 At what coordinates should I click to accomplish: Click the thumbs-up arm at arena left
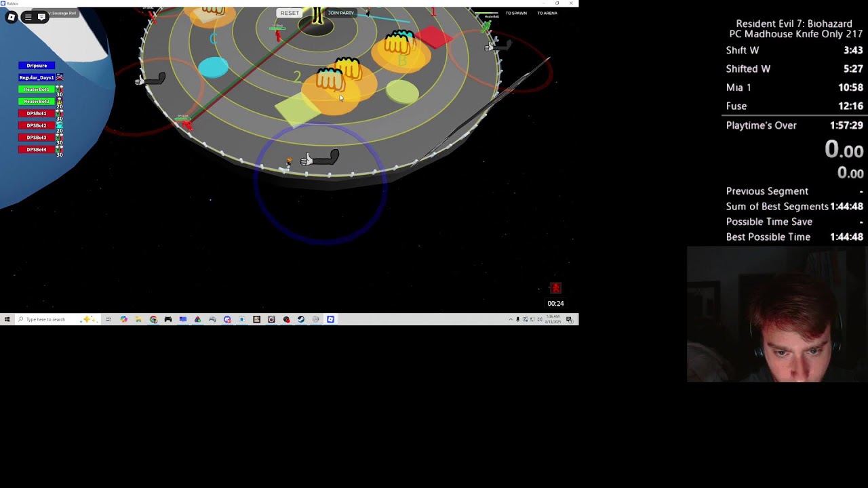coord(151,80)
